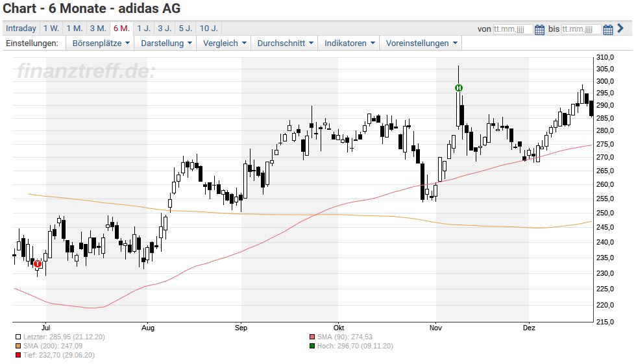The height and width of the screenshot is (364, 636).
Task: Click 'SMA (90): 274,53' legend text
Action: point(345,337)
